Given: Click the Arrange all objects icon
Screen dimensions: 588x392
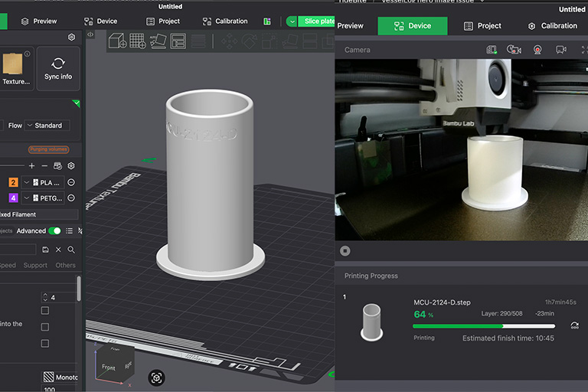Looking at the screenshot, I should (x=178, y=41).
